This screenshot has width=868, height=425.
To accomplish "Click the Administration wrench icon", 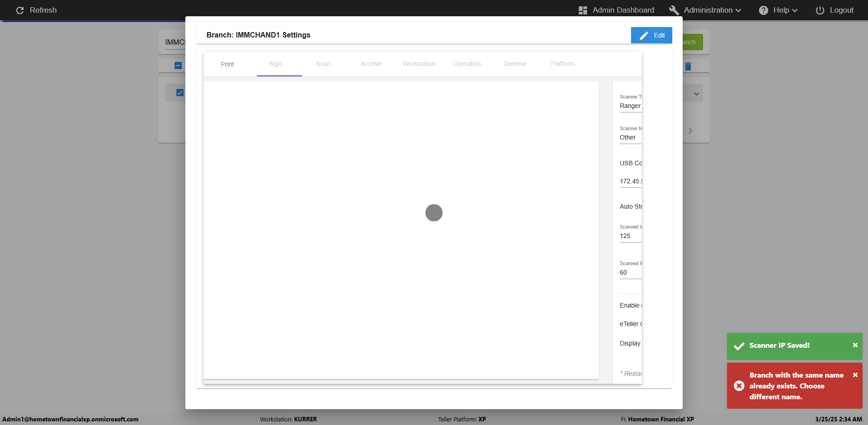I will pos(674,10).
